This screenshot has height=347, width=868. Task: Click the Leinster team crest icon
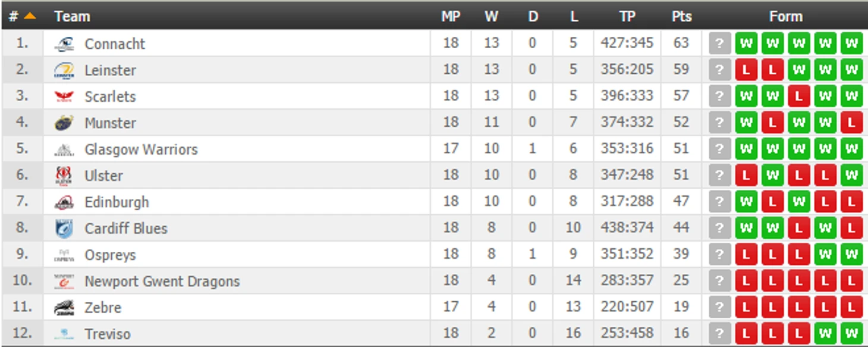tap(64, 70)
